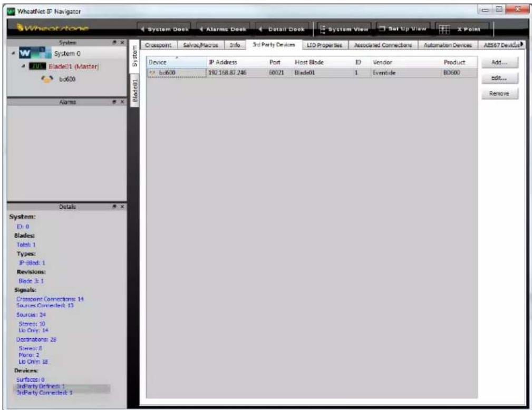
Task: Sort by Vendor column header
Action: pos(406,62)
